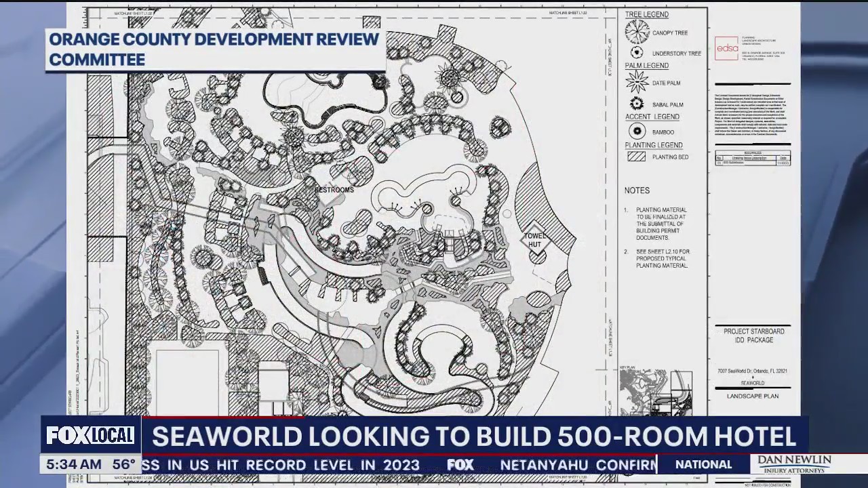The image size is (868, 488).
Task: Click the FOX LOCAL station logo
Action: click(x=90, y=436)
